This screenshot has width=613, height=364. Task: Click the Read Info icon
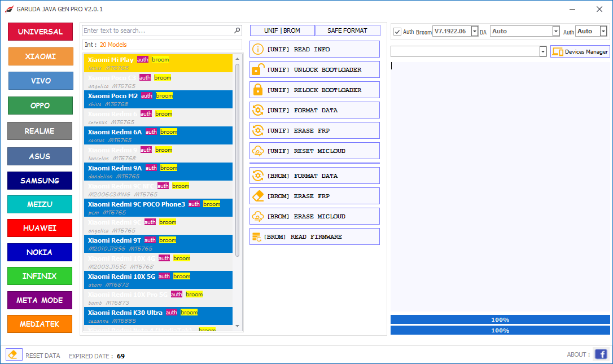coord(258,49)
